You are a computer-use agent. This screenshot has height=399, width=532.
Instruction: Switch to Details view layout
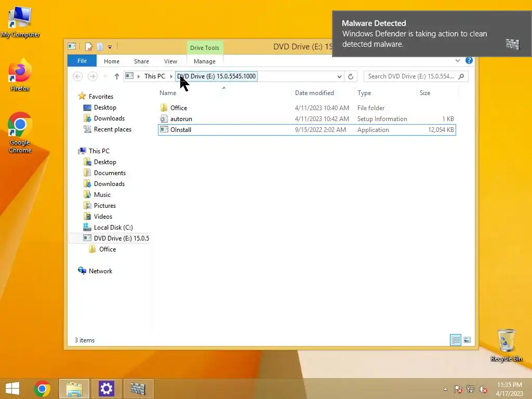tap(455, 340)
